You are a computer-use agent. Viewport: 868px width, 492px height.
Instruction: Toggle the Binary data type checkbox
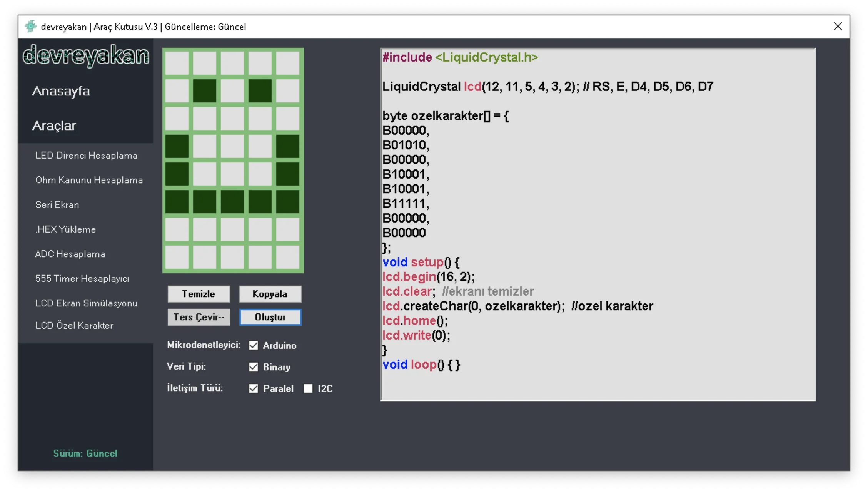pyautogui.click(x=254, y=367)
